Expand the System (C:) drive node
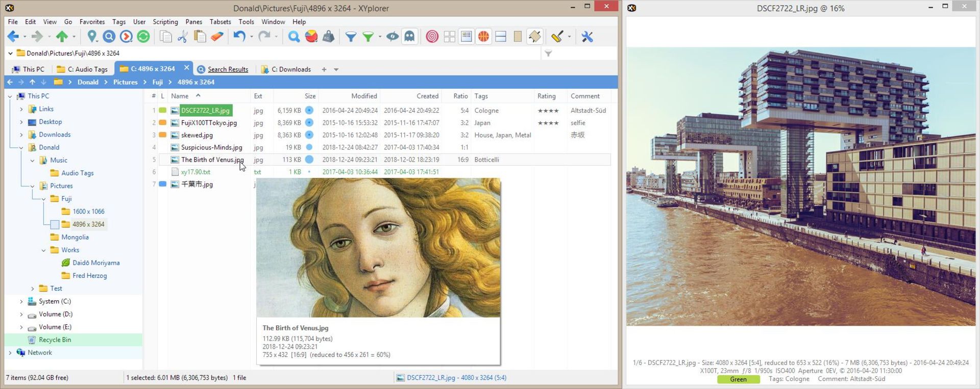This screenshot has height=389, width=980. 21,301
